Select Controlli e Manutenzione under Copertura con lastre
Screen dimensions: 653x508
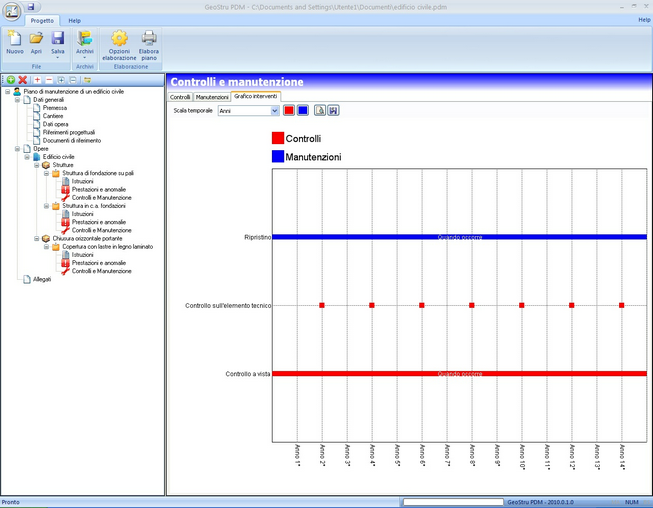click(101, 271)
